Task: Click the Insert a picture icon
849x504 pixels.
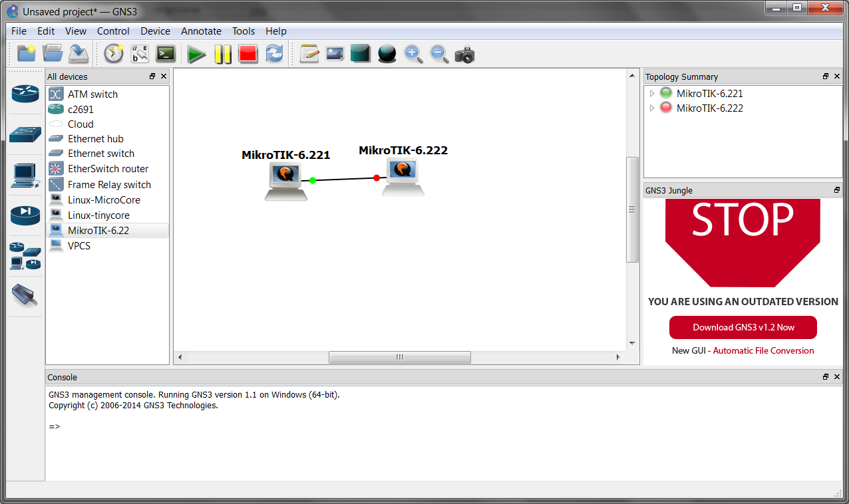Action: tap(335, 54)
